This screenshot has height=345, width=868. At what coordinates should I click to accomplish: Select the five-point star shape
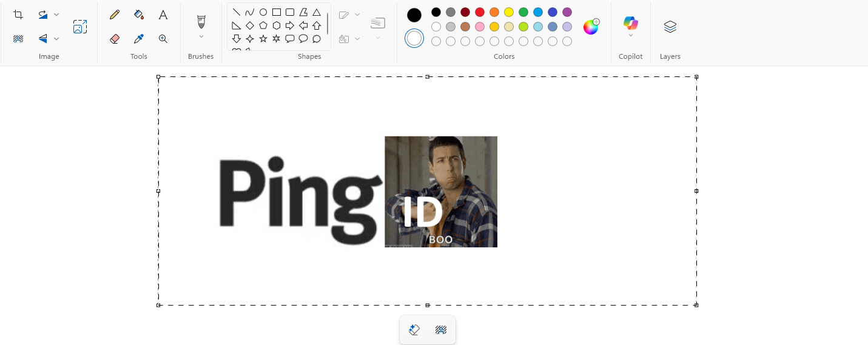pyautogui.click(x=263, y=39)
